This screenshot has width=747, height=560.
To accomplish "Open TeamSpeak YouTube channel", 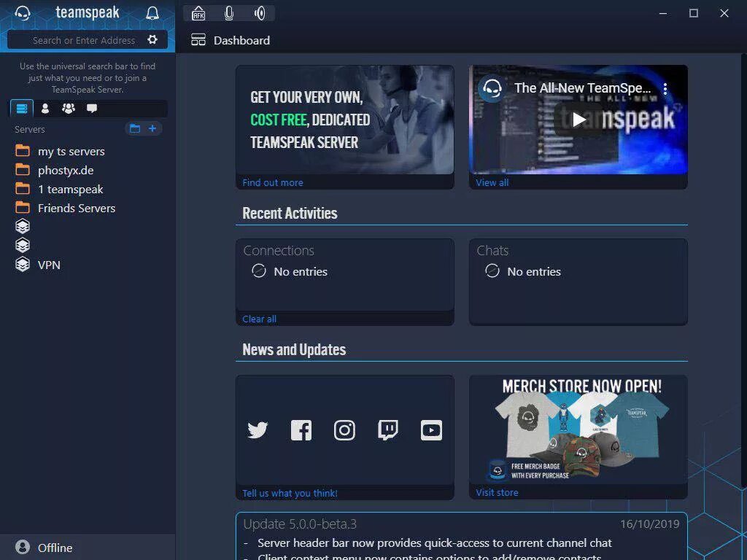I will click(431, 430).
